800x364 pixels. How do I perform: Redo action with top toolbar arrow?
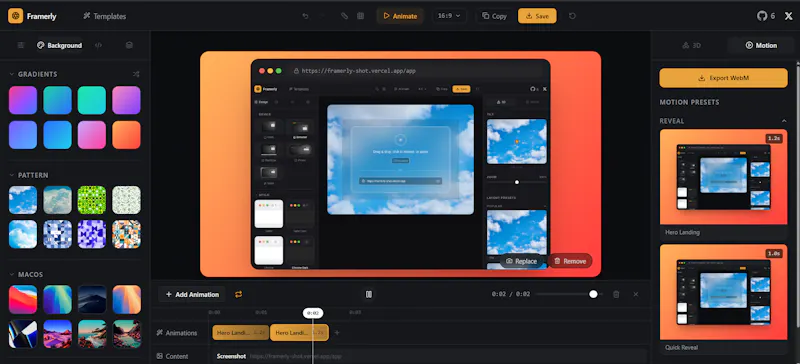(322, 16)
